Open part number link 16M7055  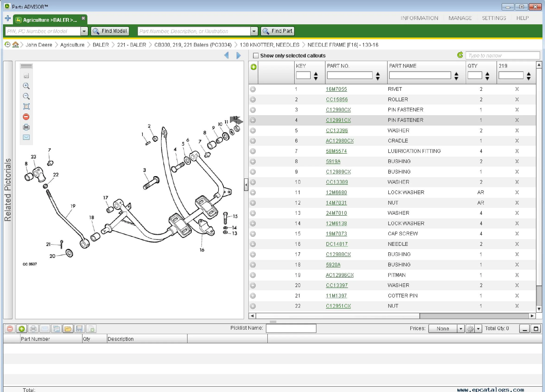pyautogui.click(x=336, y=89)
